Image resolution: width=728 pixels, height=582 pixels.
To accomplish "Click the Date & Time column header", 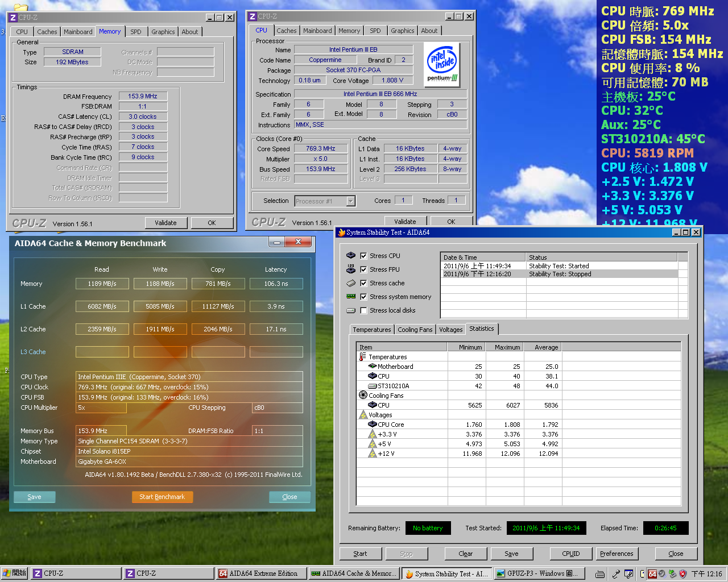I will tap(483, 257).
